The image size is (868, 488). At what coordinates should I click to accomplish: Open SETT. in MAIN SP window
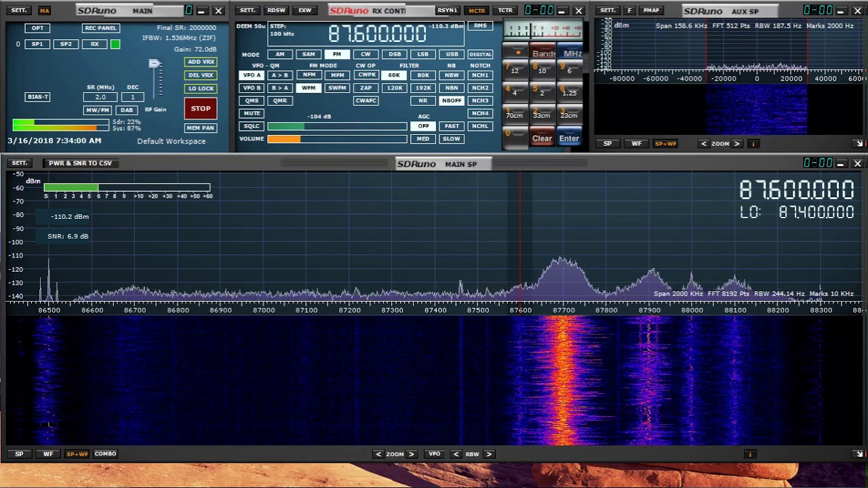click(x=20, y=163)
